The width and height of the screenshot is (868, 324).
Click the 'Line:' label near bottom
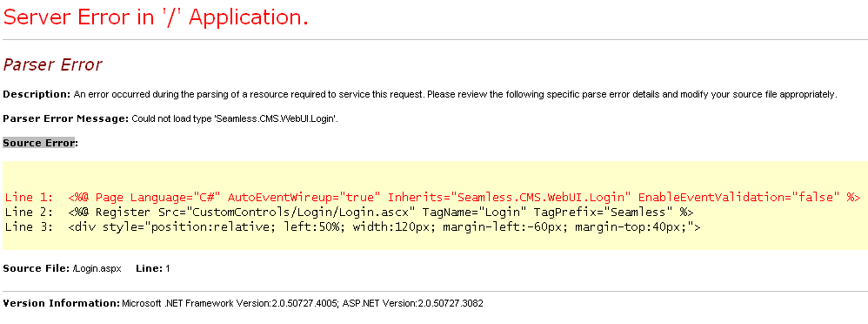click(150, 268)
